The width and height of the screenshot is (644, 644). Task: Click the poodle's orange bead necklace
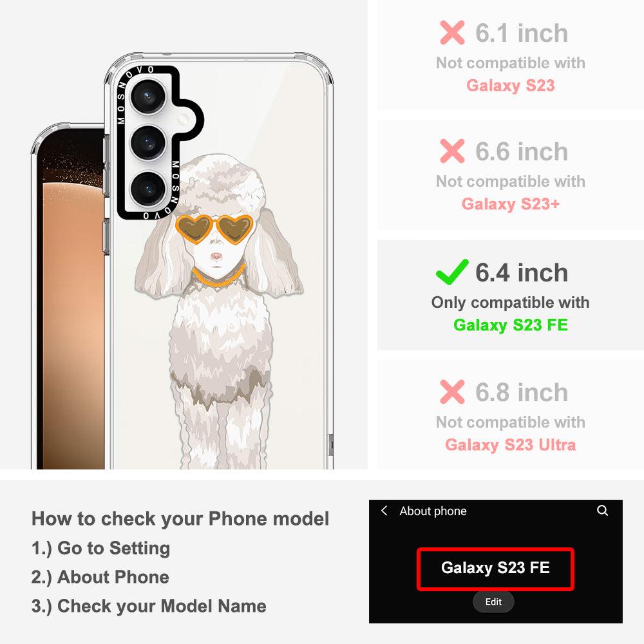219,276
